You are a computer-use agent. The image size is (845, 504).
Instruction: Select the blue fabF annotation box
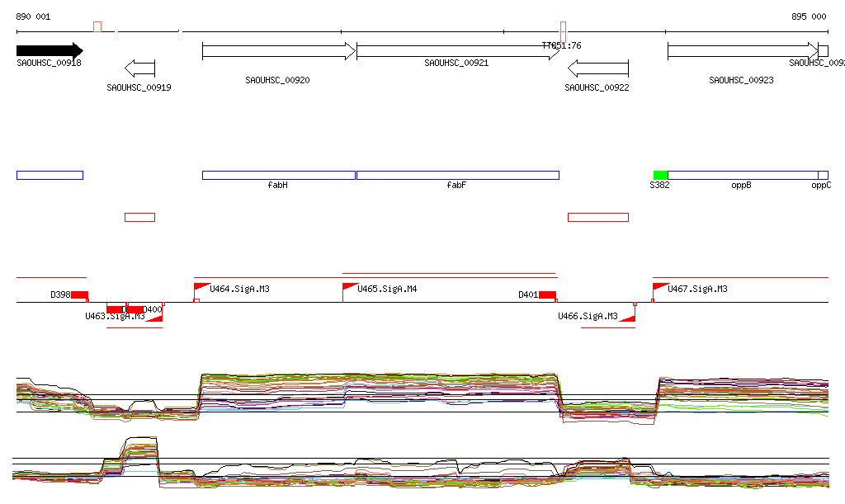(x=458, y=175)
